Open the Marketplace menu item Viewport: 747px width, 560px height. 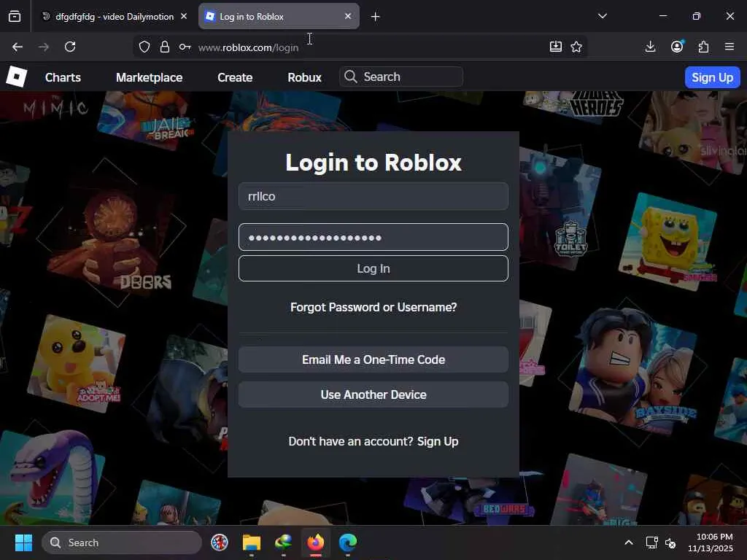[x=149, y=77]
